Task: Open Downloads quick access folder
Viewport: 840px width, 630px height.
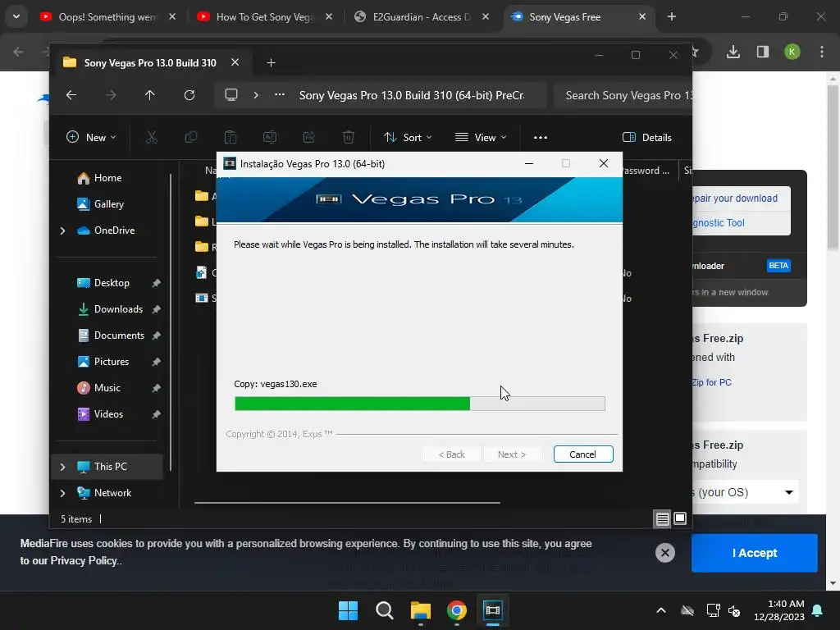Action: (x=118, y=309)
